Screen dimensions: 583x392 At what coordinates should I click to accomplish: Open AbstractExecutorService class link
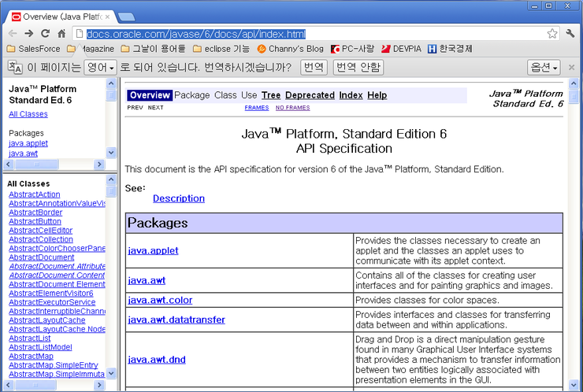pyautogui.click(x=52, y=302)
